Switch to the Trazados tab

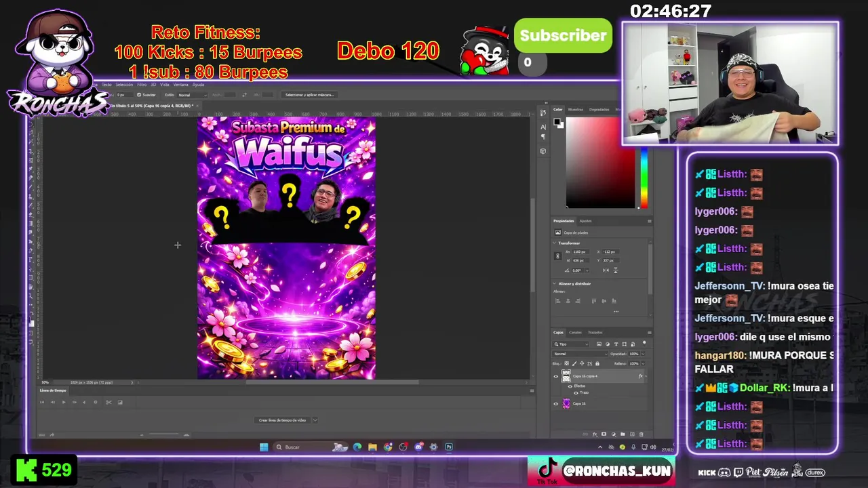595,332
